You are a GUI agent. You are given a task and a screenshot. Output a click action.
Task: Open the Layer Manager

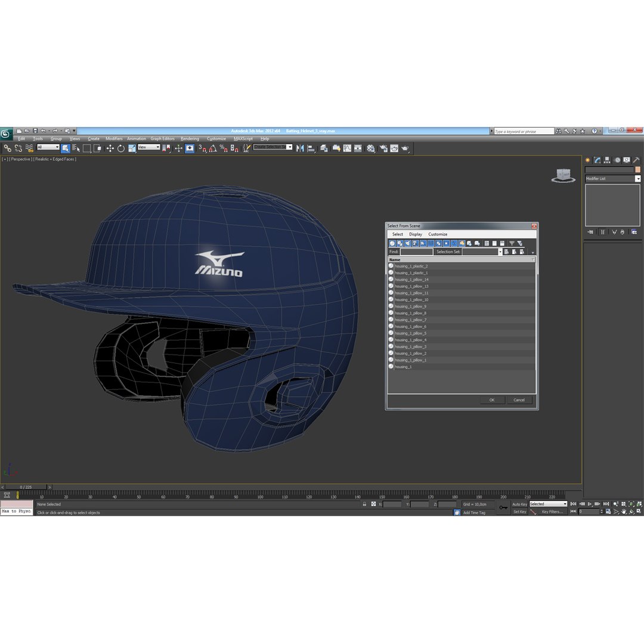[324, 148]
